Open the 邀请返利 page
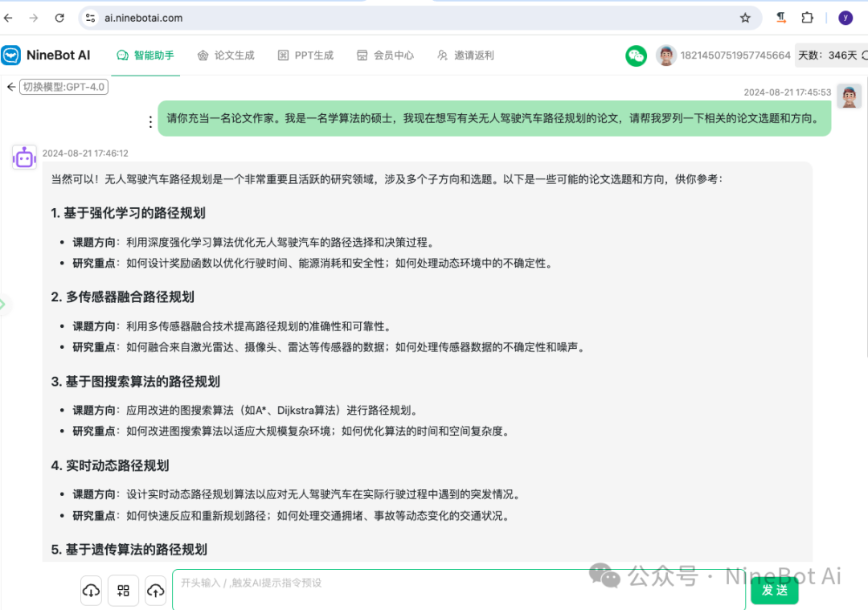 click(465, 55)
